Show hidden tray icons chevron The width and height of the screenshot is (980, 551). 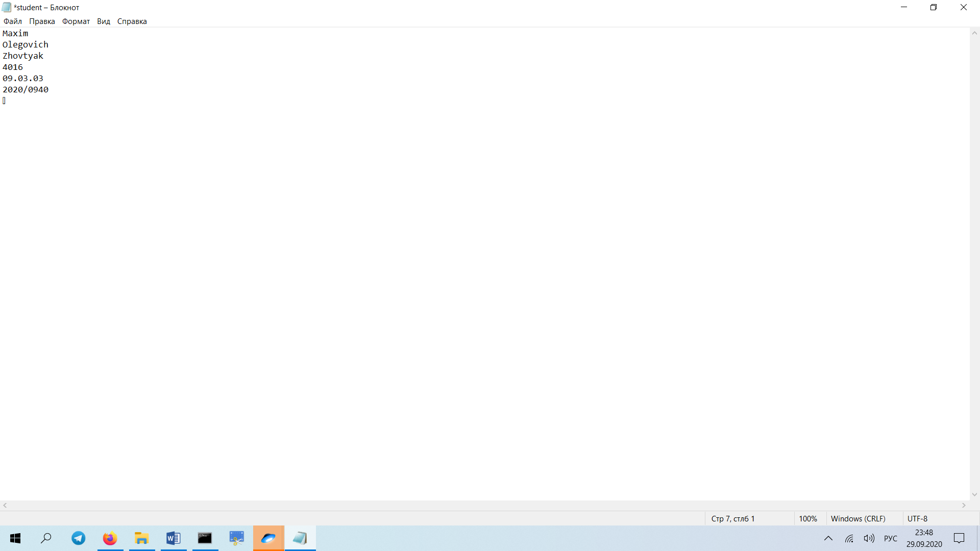(x=828, y=538)
